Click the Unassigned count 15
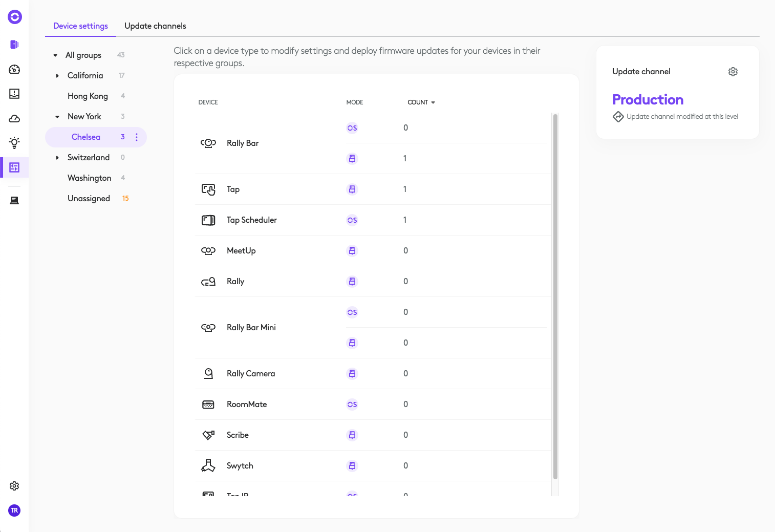 pyautogui.click(x=125, y=199)
